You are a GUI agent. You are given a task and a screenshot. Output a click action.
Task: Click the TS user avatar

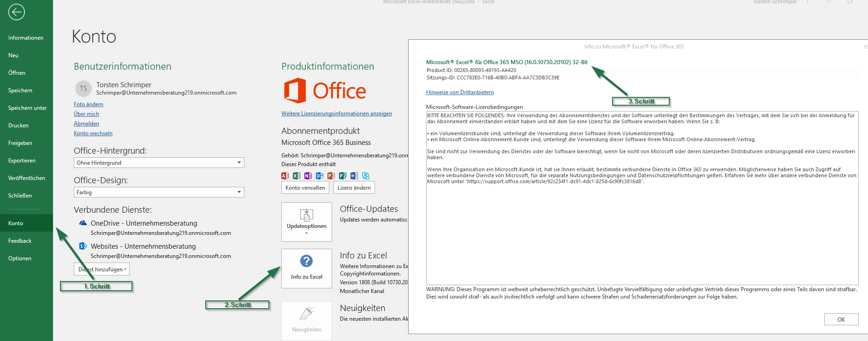[x=83, y=89]
